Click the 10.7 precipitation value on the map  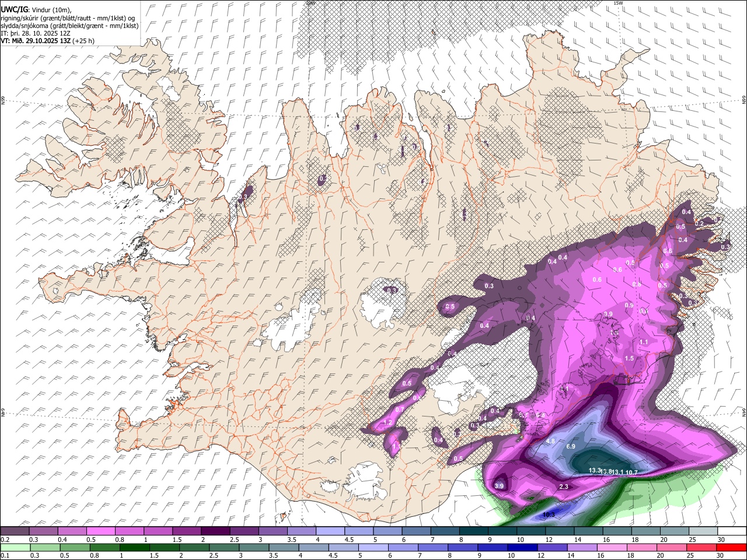(x=631, y=472)
